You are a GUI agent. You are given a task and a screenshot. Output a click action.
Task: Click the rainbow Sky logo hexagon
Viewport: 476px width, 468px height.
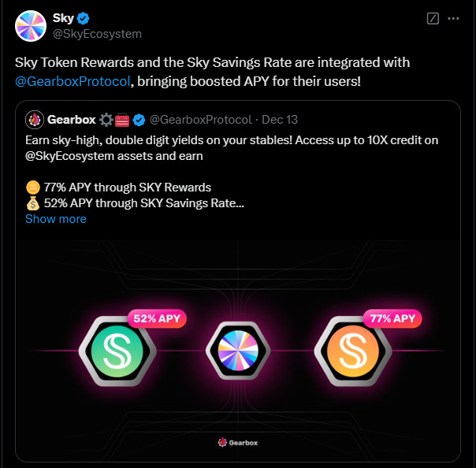pyautogui.click(x=238, y=351)
